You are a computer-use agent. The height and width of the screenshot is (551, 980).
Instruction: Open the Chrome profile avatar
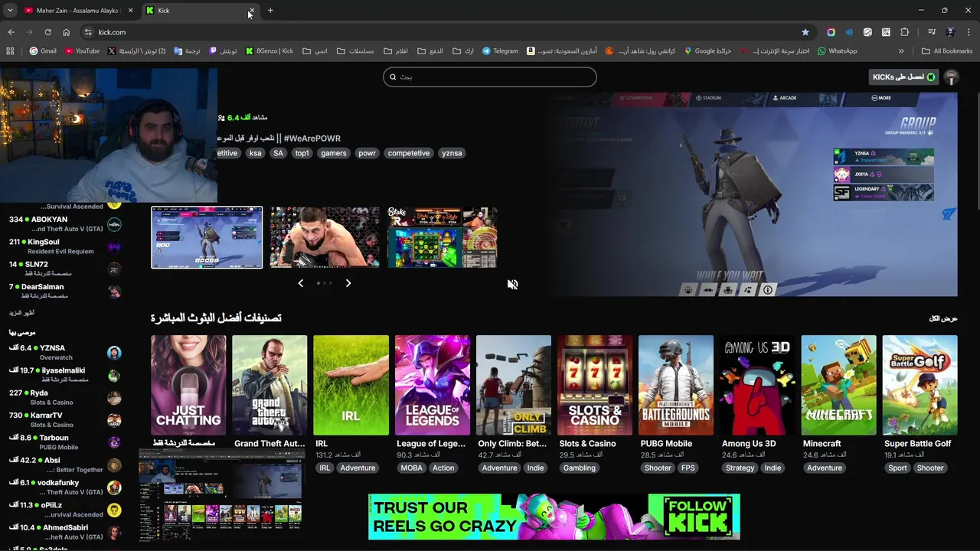[950, 32]
